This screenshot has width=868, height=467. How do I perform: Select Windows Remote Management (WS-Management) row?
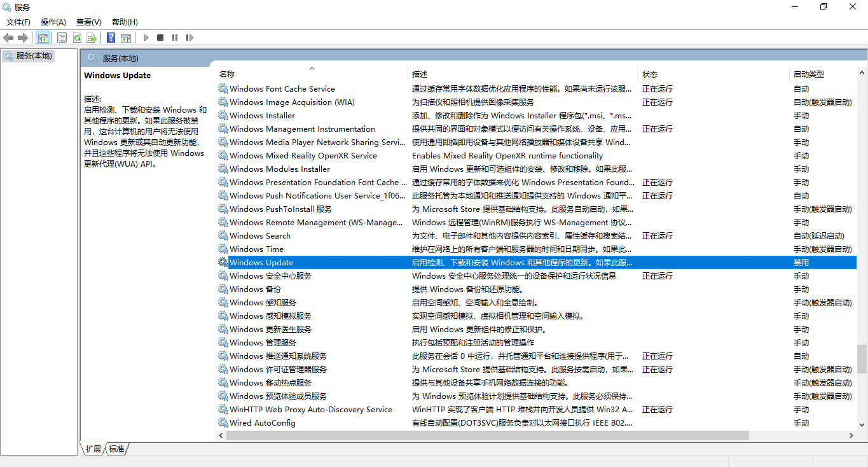point(537,222)
